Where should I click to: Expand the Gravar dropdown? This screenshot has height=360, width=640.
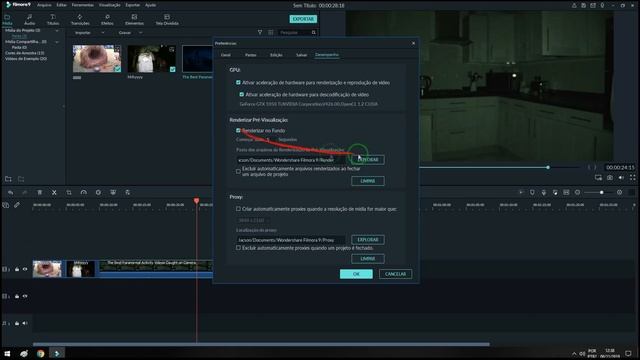click(x=141, y=33)
